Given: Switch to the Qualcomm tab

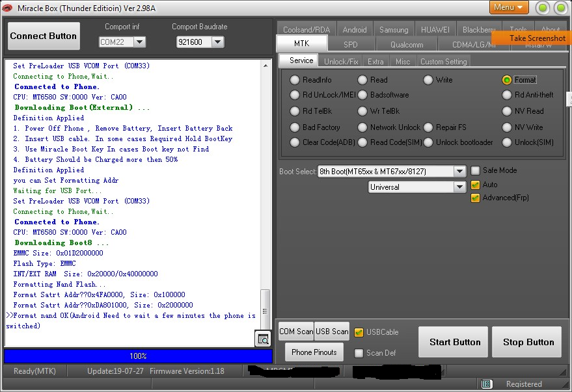Looking at the screenshot, I should (407, 44).
